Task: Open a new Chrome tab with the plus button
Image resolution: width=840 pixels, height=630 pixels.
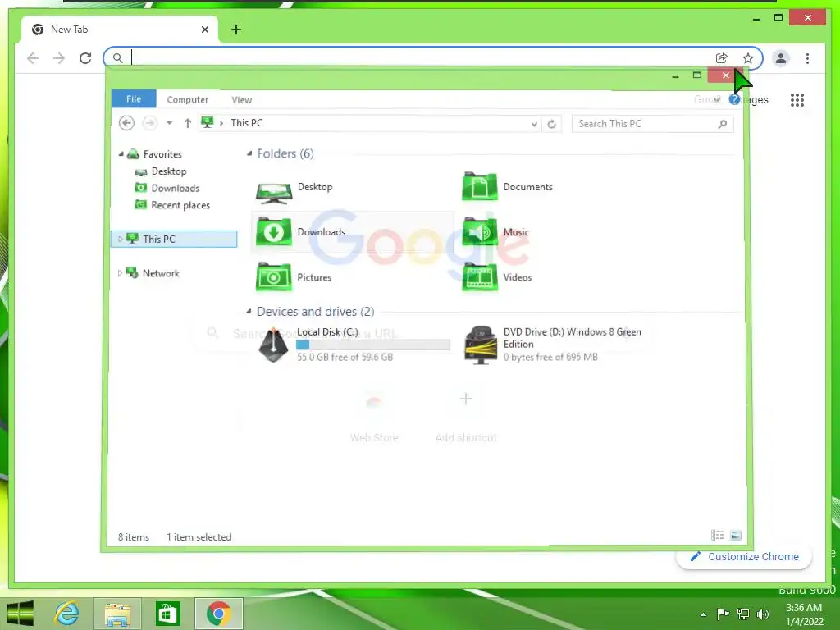Action: (x=236, y=30)
